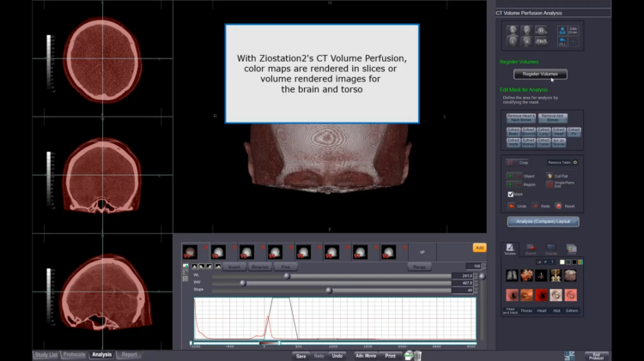Click the WL slider handle
This screenshot has height=361, width=644.
coord(287,276)
